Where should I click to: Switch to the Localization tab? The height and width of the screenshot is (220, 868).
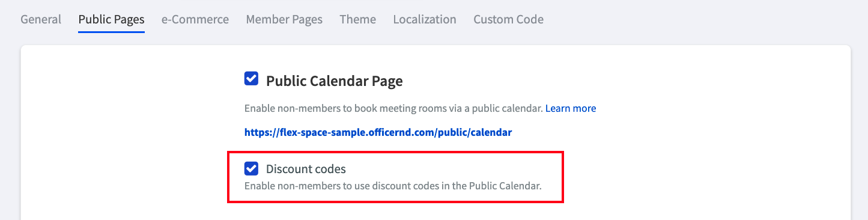[425, 19]
